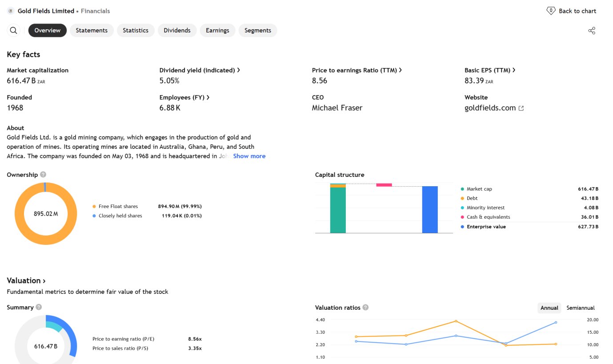Viewport: 613px width, 364px height.
Task: Click the orange Debt legend dot
Action: (462, 198)
